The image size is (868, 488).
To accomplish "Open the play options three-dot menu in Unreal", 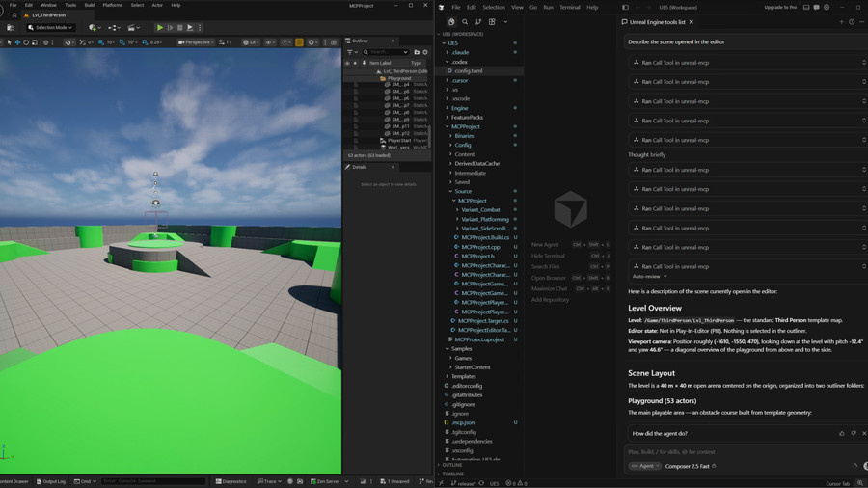I will click(200, 27).
